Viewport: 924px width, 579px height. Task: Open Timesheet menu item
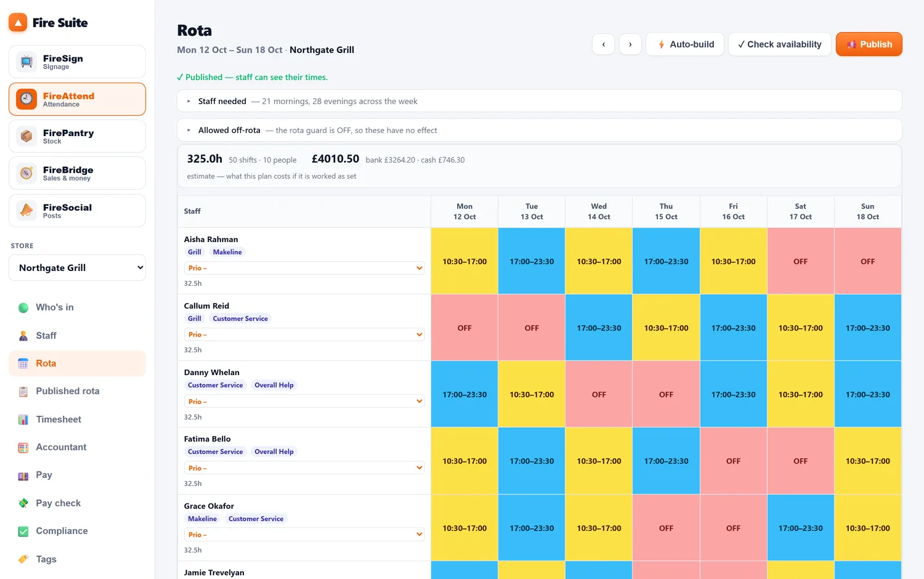pos(77,419)
